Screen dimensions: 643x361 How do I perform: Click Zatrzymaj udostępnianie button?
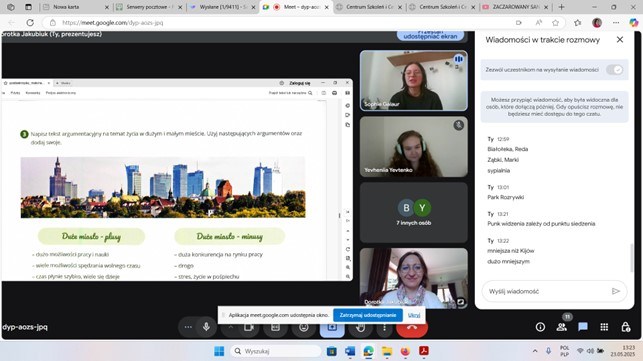(x=368, y=315)
